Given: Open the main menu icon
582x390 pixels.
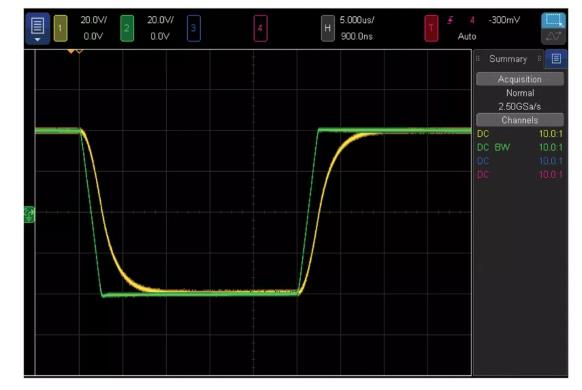Looking at the screenshot, I should coord(37,26).
